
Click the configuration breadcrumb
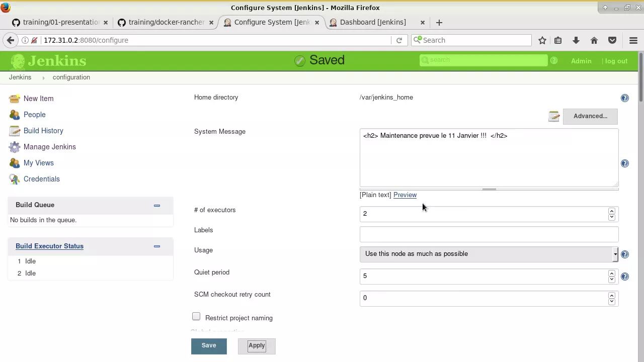tap(71, 77)
